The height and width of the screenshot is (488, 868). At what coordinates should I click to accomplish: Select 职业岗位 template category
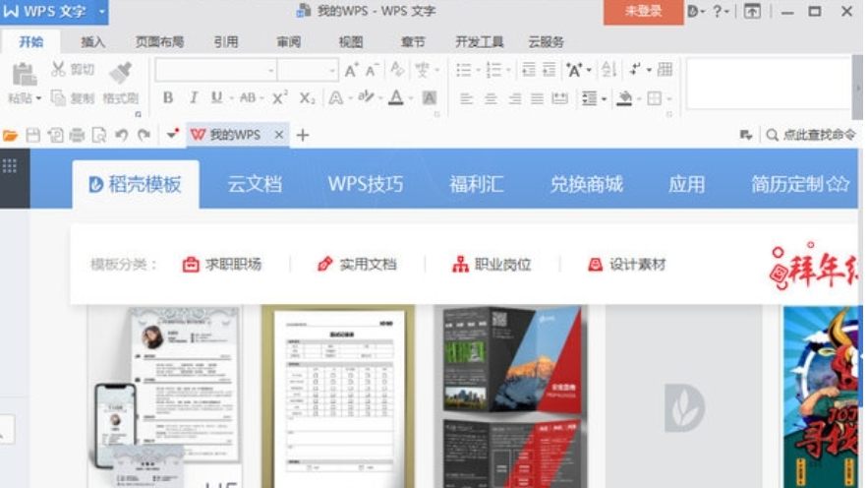tap(492, 265)
